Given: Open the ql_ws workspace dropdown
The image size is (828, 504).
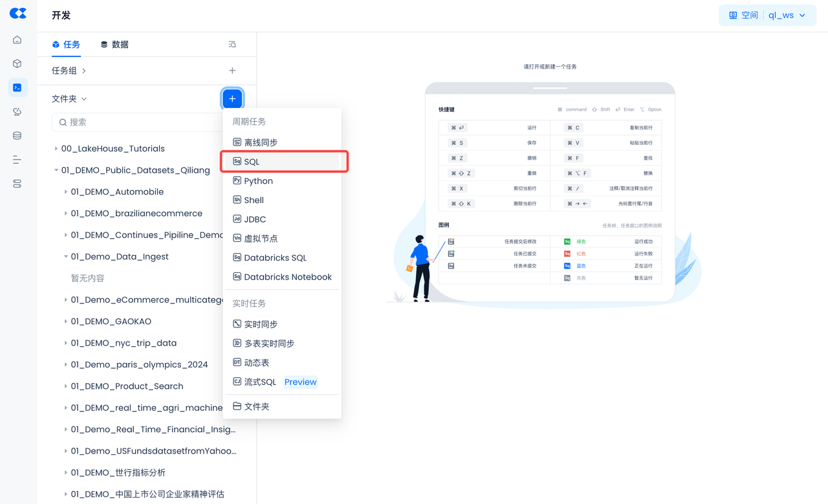Looking at the screenshot, I should (x=767, y=16).
